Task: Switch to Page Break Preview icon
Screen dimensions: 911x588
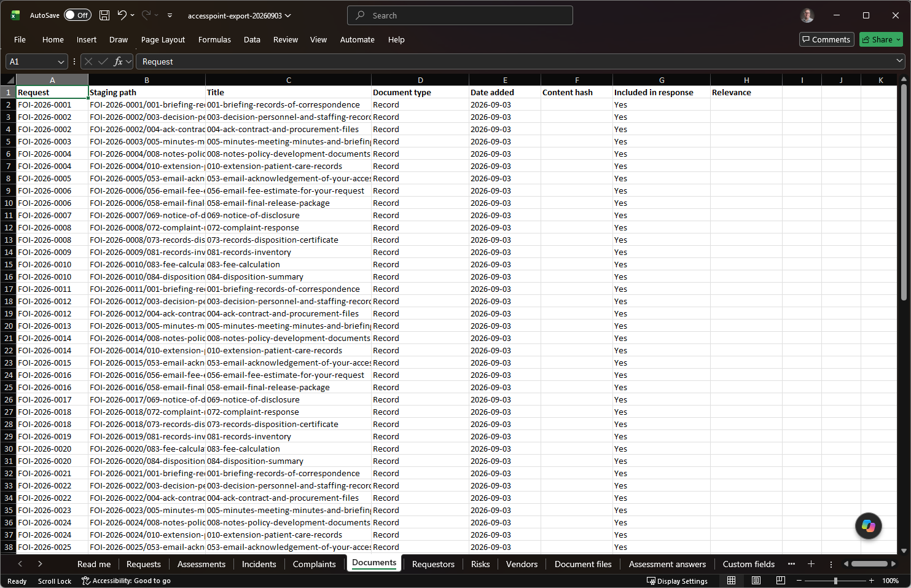Action: 780,581
